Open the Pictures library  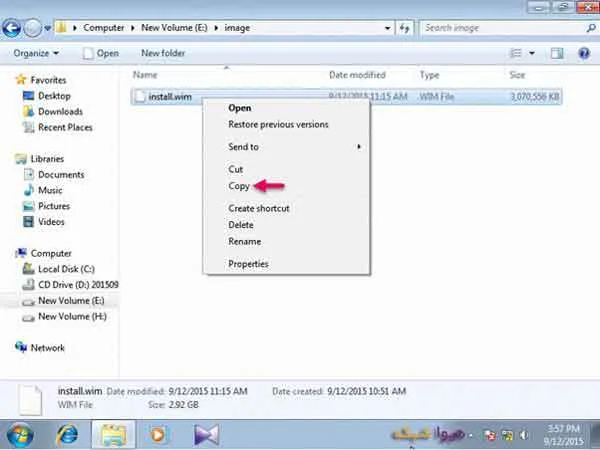[54, 206]
